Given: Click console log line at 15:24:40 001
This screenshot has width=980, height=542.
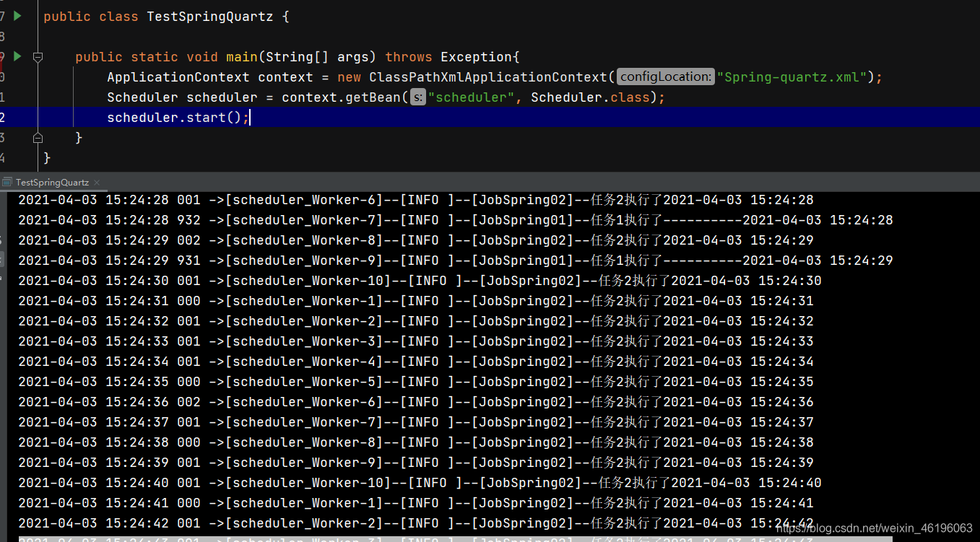Looking at the screenshot, I should tap(420, 483).
